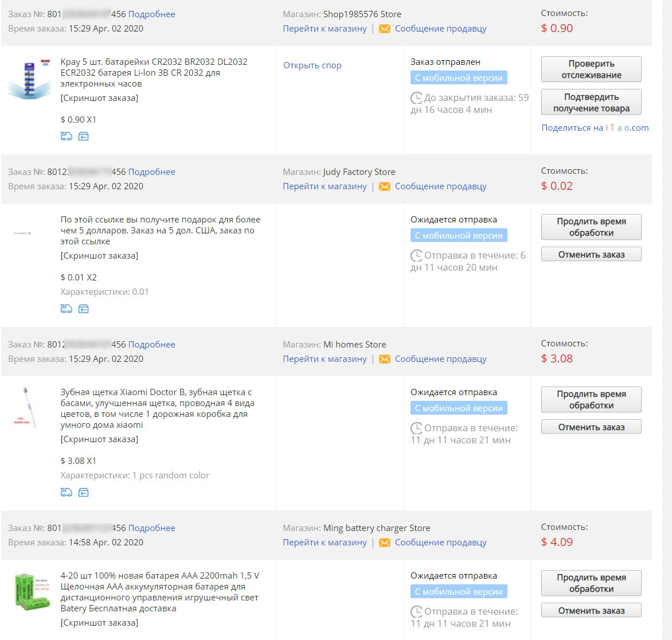
Task: Click Поделиться на iTao.com link
Action: 595,128
